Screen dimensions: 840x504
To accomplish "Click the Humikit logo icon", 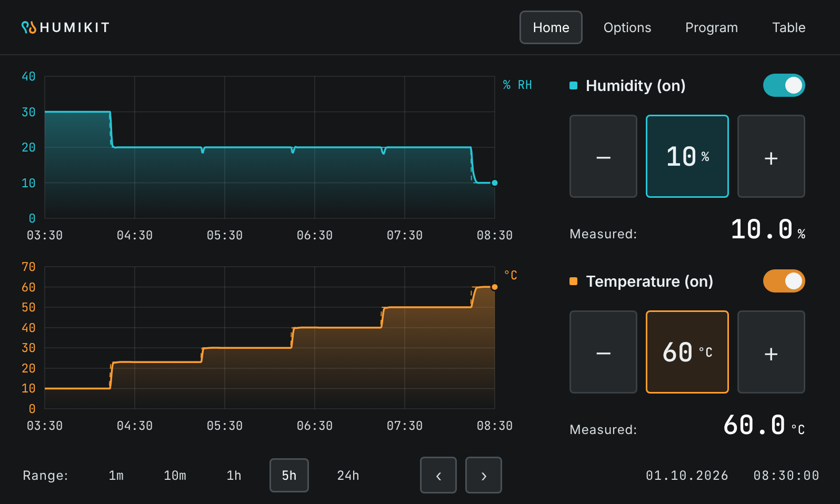I will (x=29, y=27).
